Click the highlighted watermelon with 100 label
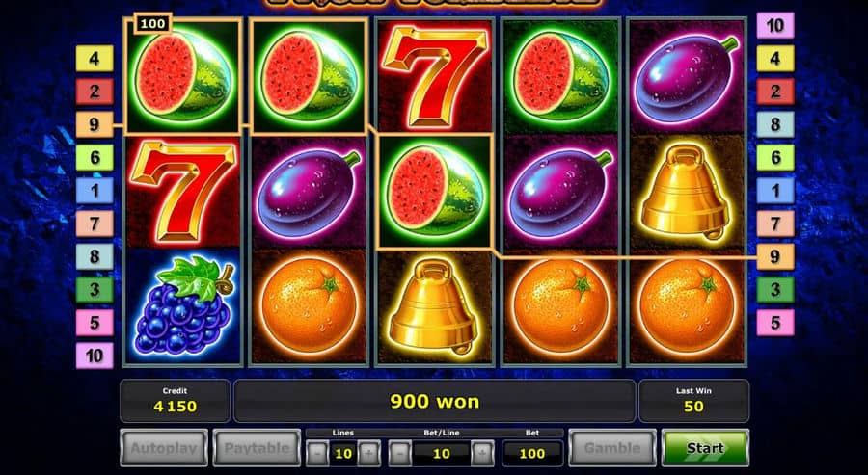 pos(182,75)
